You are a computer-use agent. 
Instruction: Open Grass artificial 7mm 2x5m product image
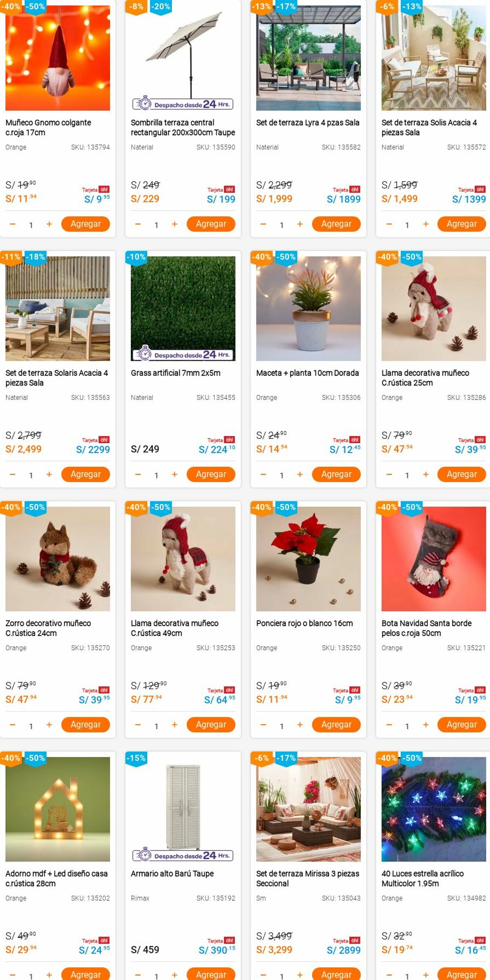[x=183, y=309]
